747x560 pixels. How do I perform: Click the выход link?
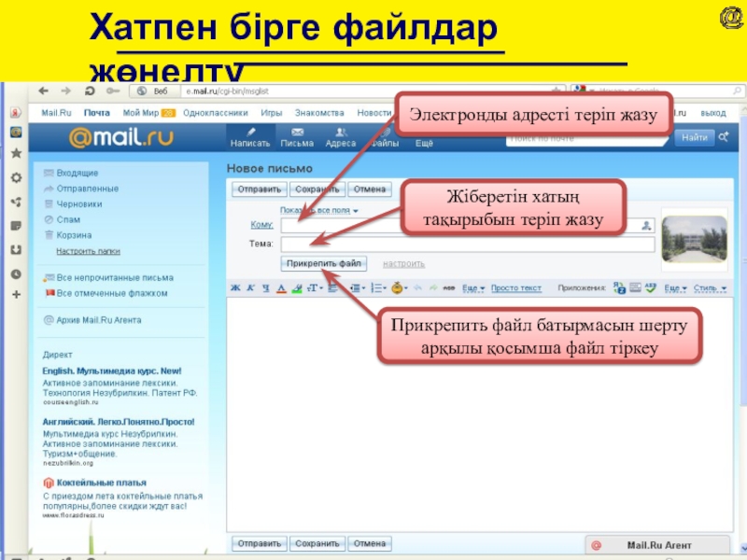tap(713, 113)
